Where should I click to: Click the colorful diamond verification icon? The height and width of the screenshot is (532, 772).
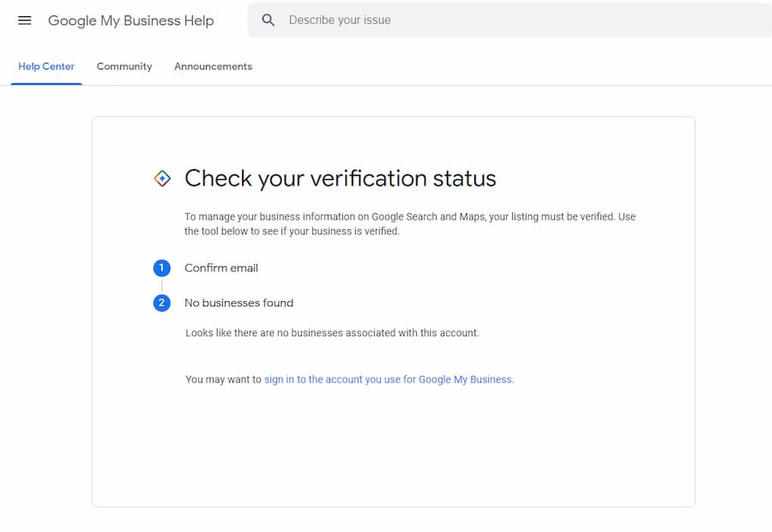[x=162, y=178]
